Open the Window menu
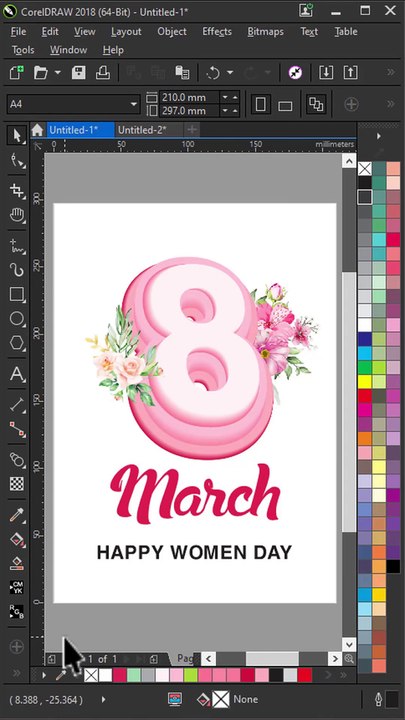This screenshot has height=720, width=405. pos(68,50)
